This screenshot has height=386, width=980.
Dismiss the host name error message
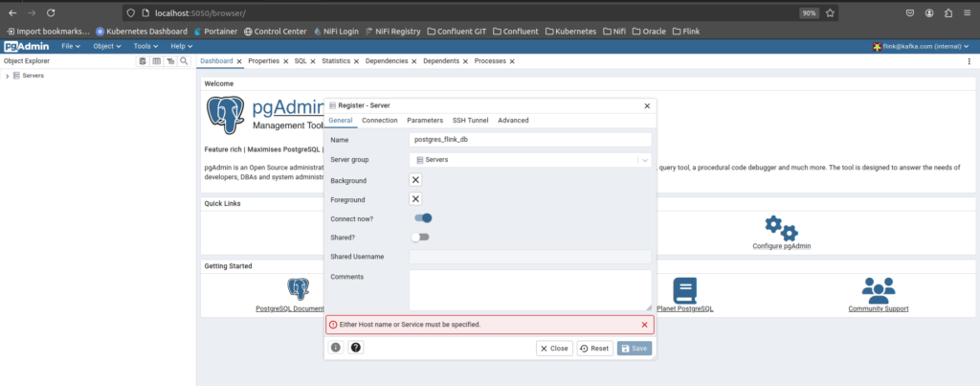644,325
